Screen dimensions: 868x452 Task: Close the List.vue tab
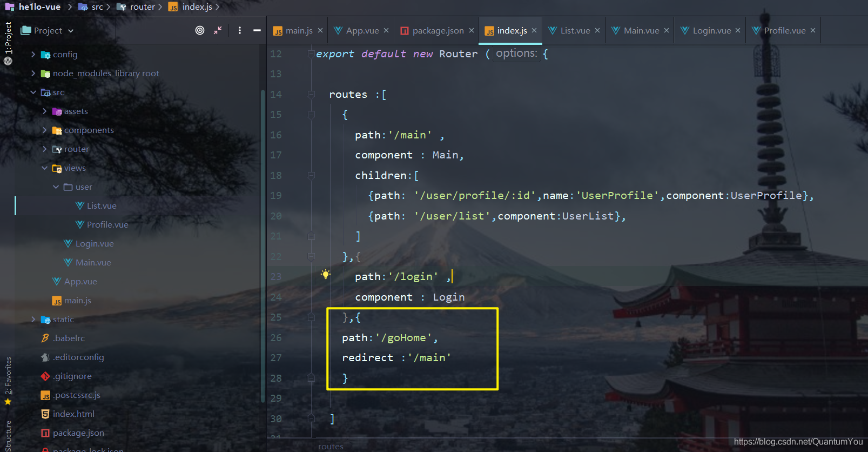point(597,30)
